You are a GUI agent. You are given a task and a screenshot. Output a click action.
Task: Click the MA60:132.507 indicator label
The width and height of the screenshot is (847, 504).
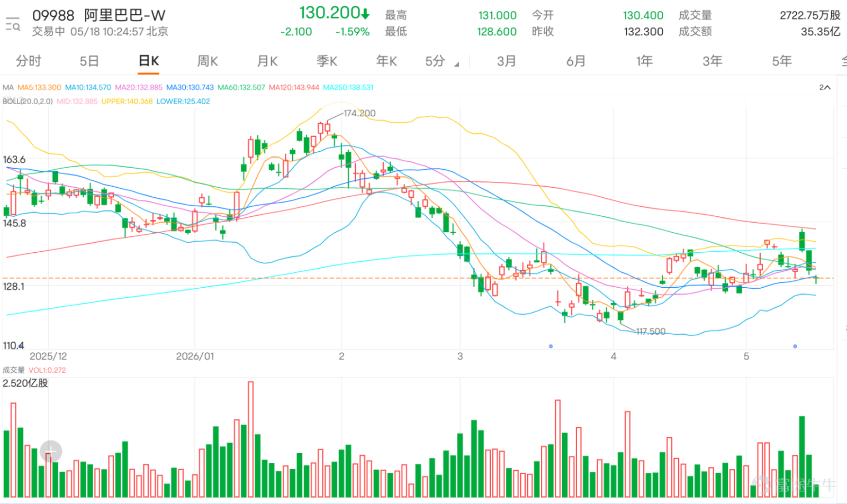(x=241, y=87)
